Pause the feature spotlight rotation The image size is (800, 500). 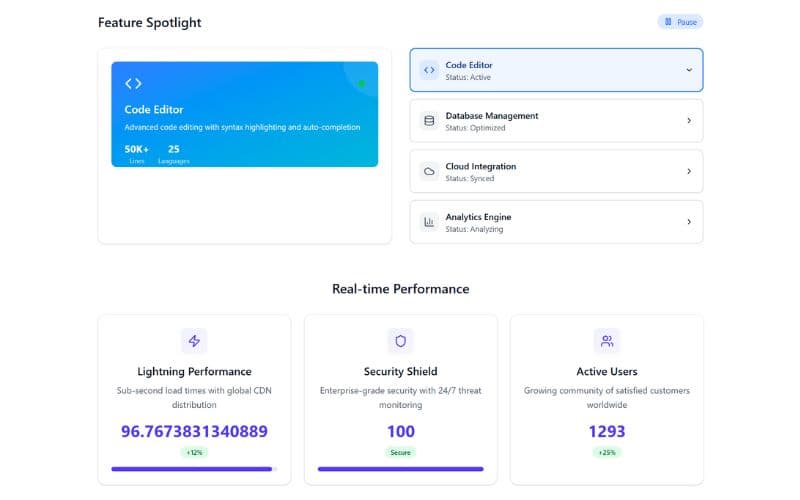click(680, 22)
